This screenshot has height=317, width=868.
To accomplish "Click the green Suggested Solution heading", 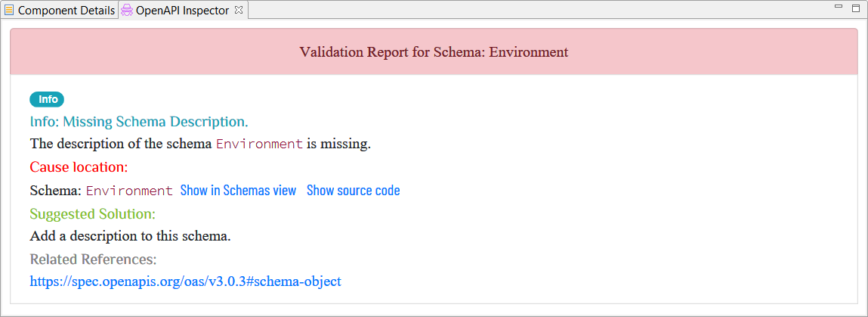I will click(92, 213).
